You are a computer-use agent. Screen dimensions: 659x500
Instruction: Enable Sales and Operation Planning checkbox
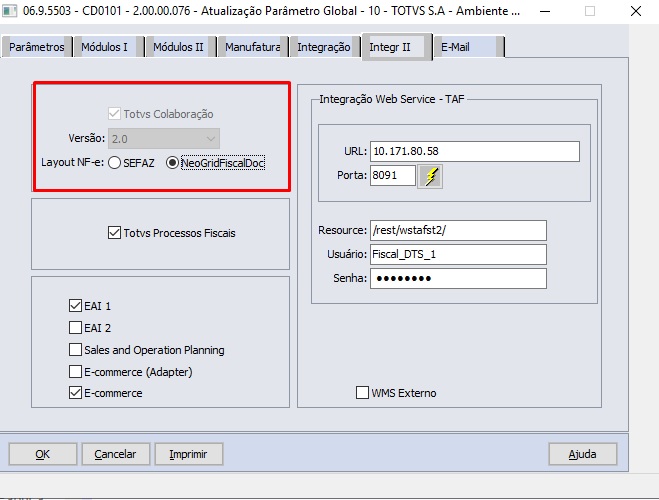coord(75,350)
